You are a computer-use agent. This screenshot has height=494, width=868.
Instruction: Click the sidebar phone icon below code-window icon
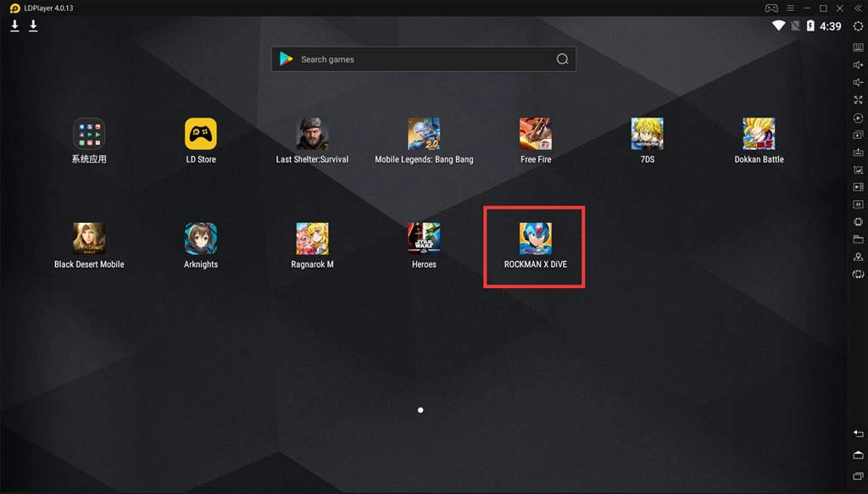[858, 222]
